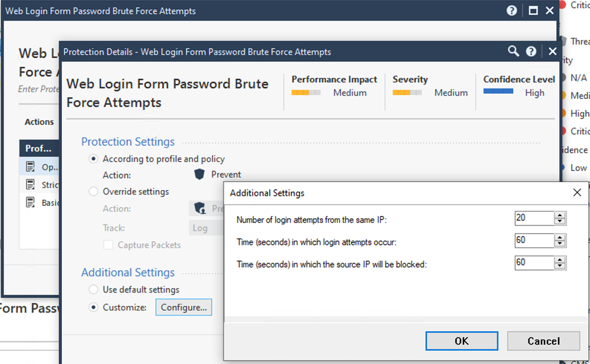This screenshot has height=364, width=590.
Task: Confirm Additional Settings with OK
Action: [462, 341]
